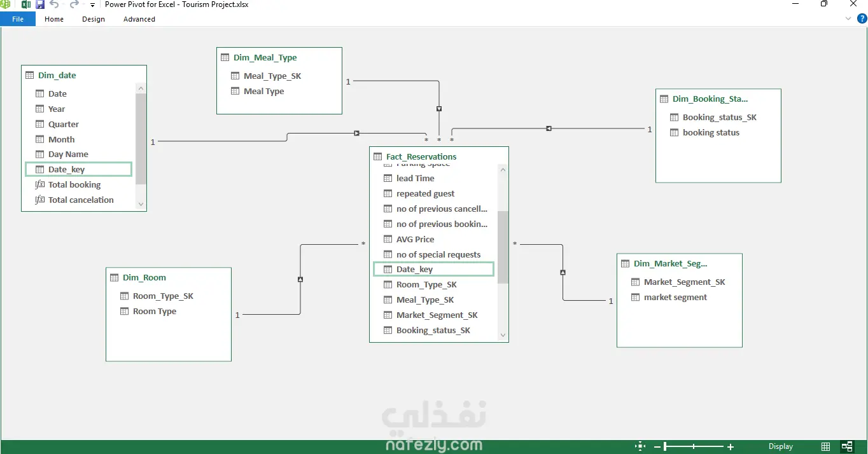Switch to the Design ribbon tab

(94, 19)
